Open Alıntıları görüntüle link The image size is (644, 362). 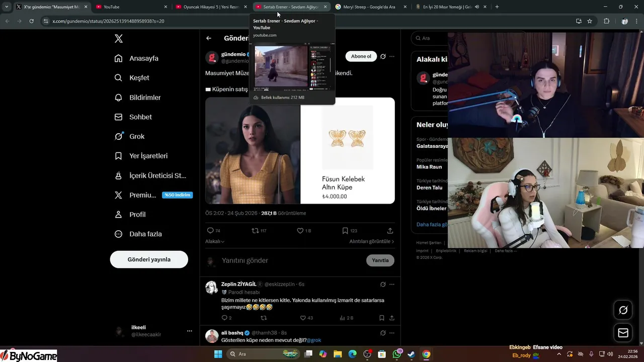pyautogui.click(x=372, y=241)
